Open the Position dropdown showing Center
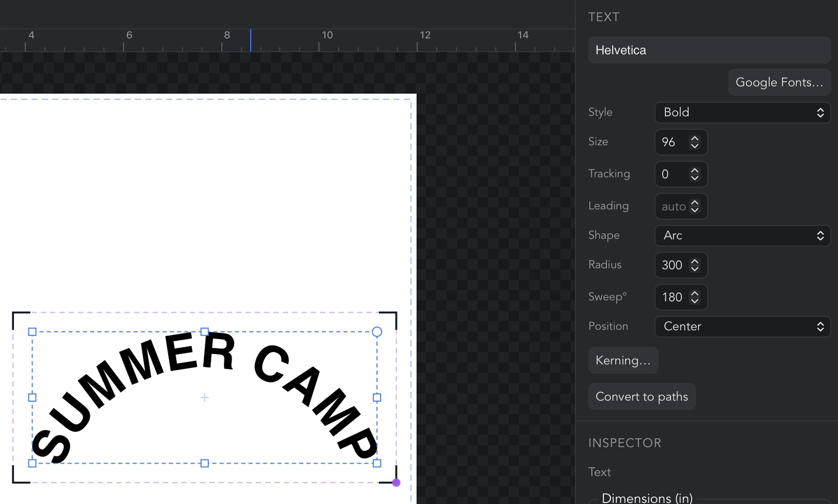This screenshot has height=504, width=838. click(x=742, y=326)
